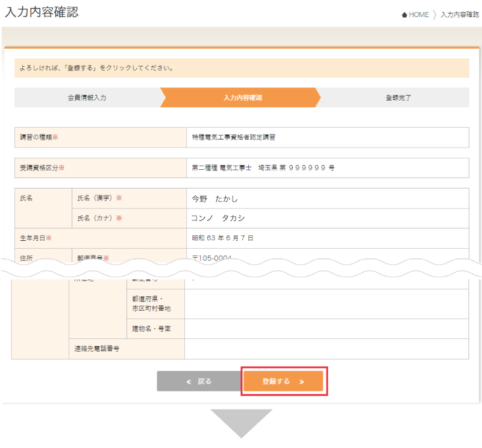482x448 pixels.
Task: Click the red ※ mark beside 生年月日
Action: 49,238
